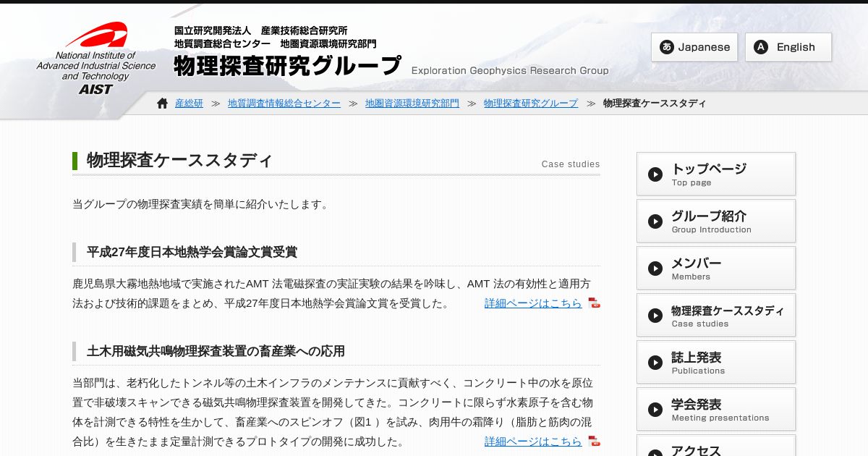This screenshot has width=868, height=456.
Task: Open 地圏資源環境研究部門 breadcrumb link
Action: pyautogui.click(x=412, y=104)
